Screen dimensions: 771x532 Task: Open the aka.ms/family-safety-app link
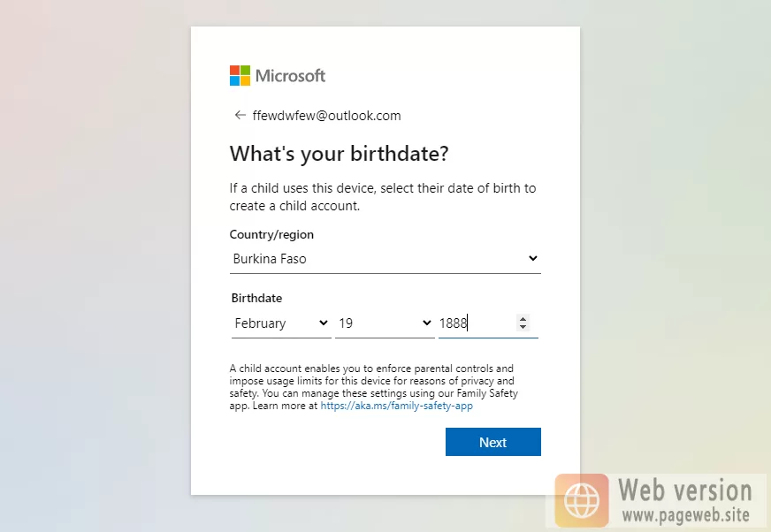(x=396, y=406)
